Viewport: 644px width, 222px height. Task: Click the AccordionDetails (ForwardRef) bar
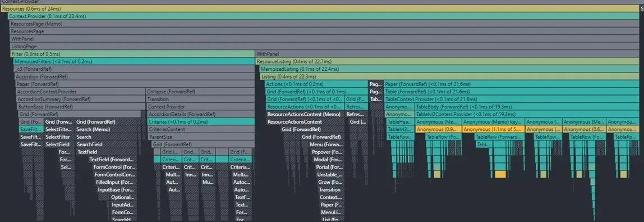coord(200,114)
